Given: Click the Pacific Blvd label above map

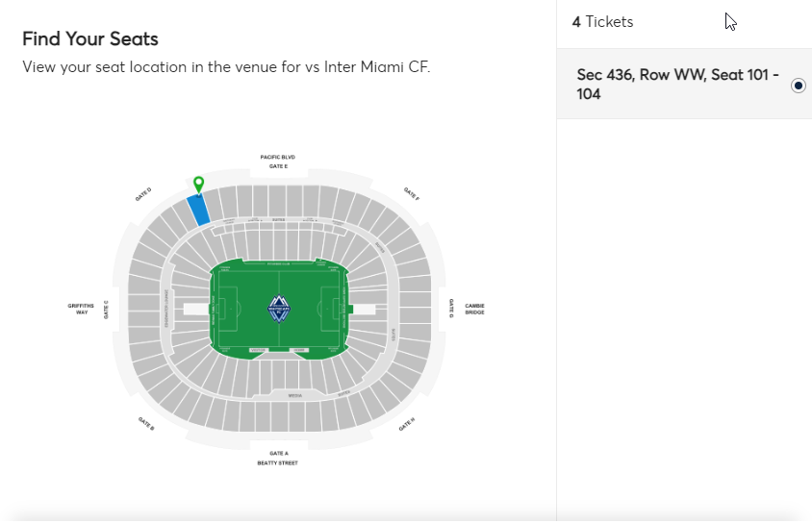Looking at the screenshot, I should 278,157.
